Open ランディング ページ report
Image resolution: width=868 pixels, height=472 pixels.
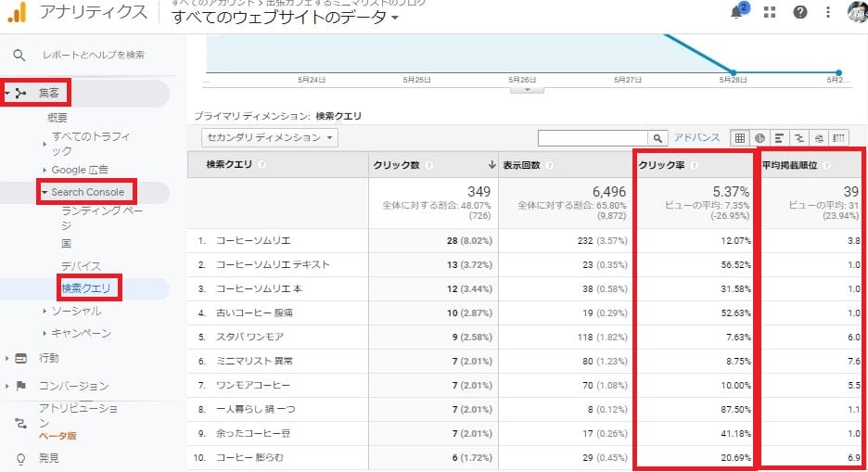tap(102, 218)
